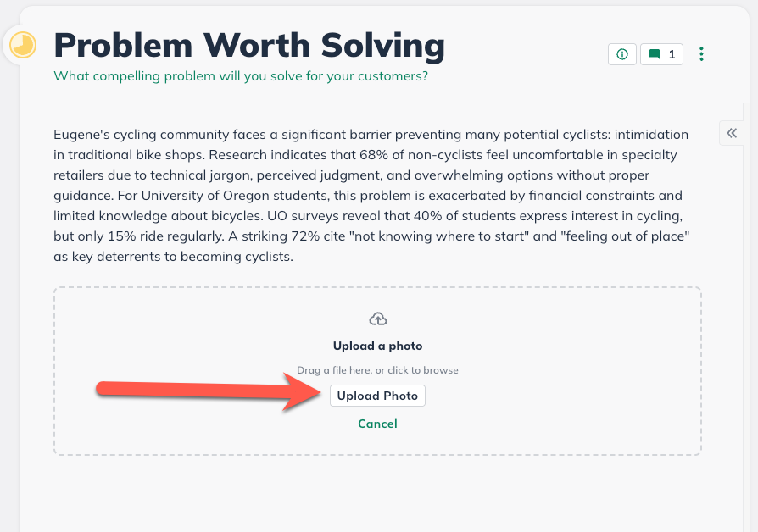Click the comment count number 1

(x=672, y=54)
